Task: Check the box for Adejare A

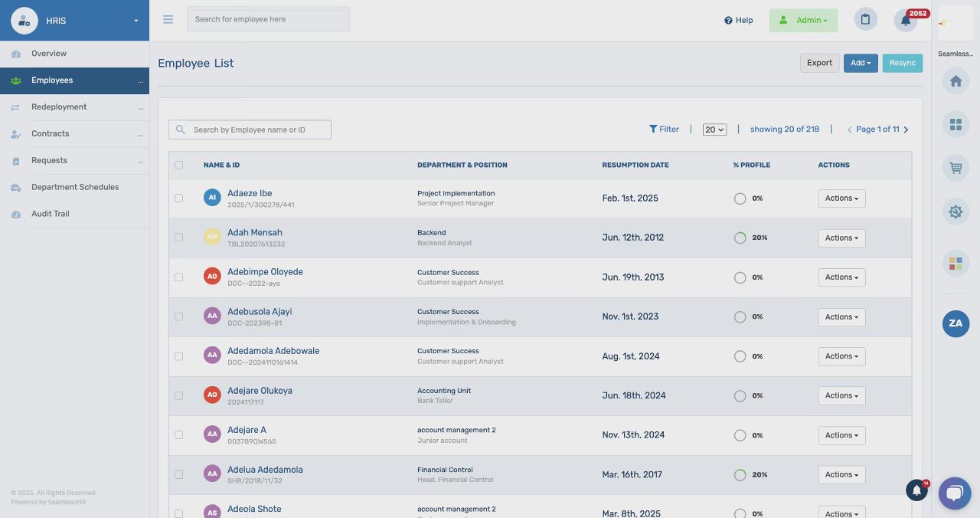Action: tap(178, 434)
